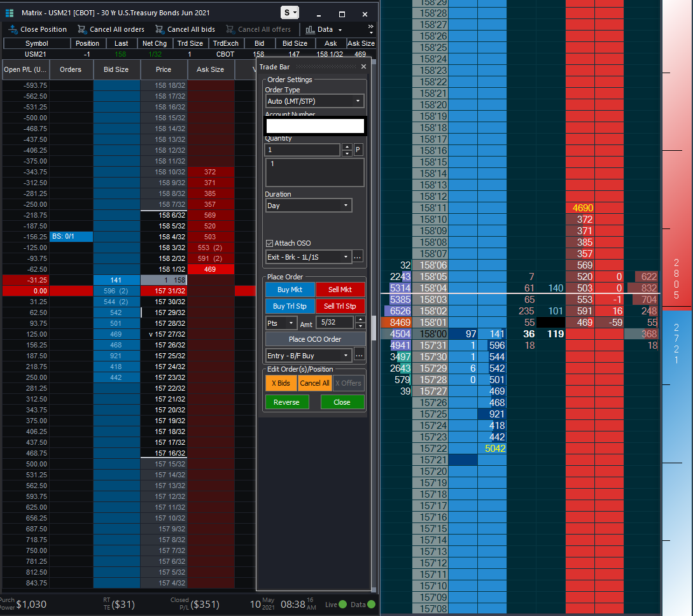Toggle the Attach OSO checkbox
The image size is (693, 616).
[x=269, y=243]
